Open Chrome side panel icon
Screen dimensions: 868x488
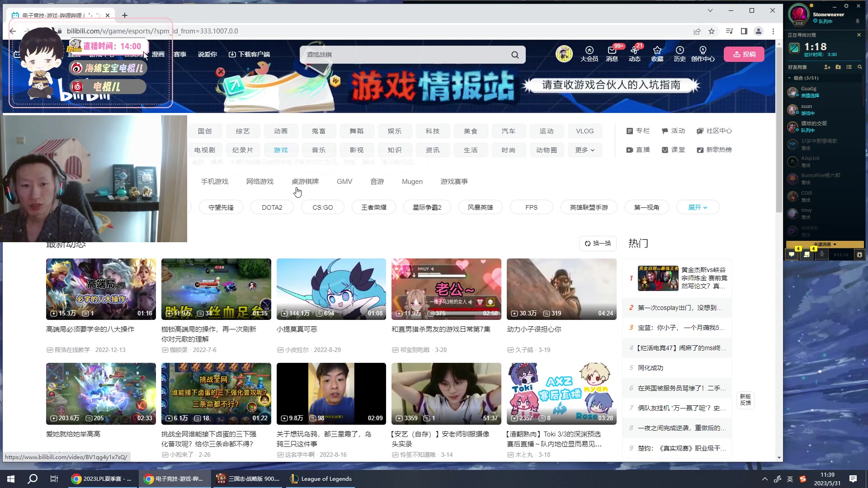(x=744, y=31)
